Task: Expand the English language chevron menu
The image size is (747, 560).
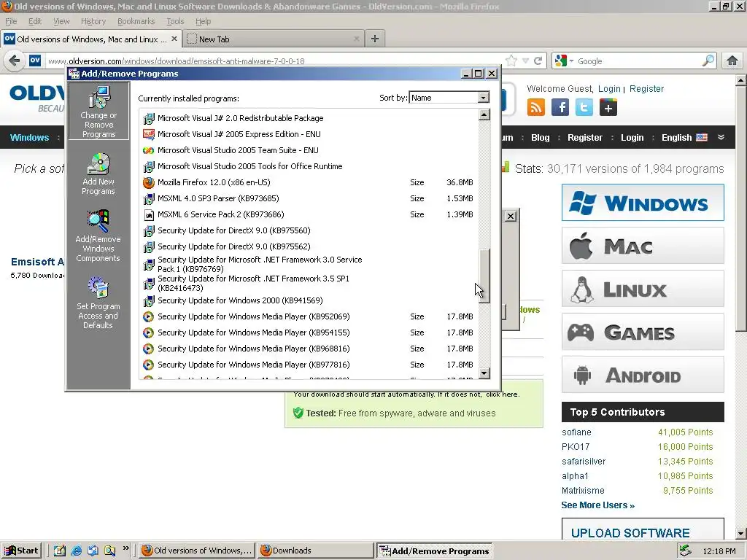Action: coord(721,137)
